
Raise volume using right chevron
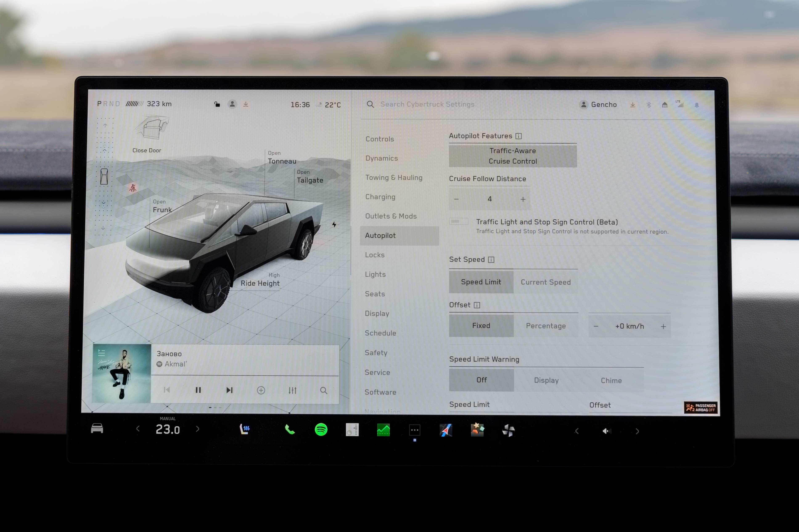[637, 431]
